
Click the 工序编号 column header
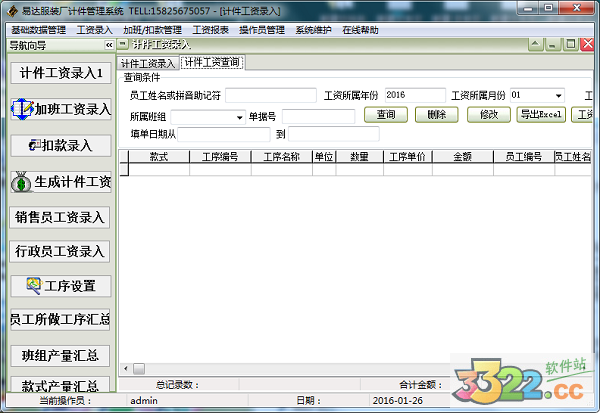click(220, 157)
